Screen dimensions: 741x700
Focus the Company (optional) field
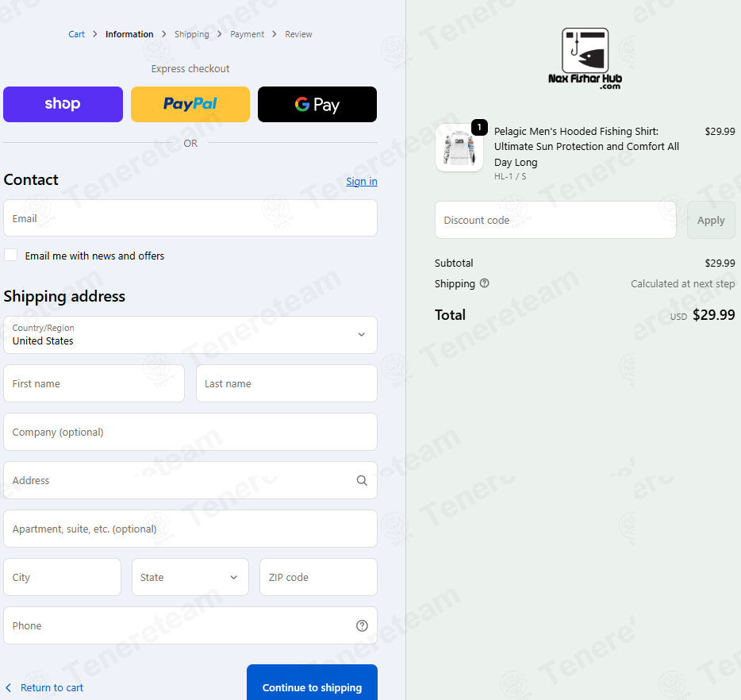pos(190,432)
